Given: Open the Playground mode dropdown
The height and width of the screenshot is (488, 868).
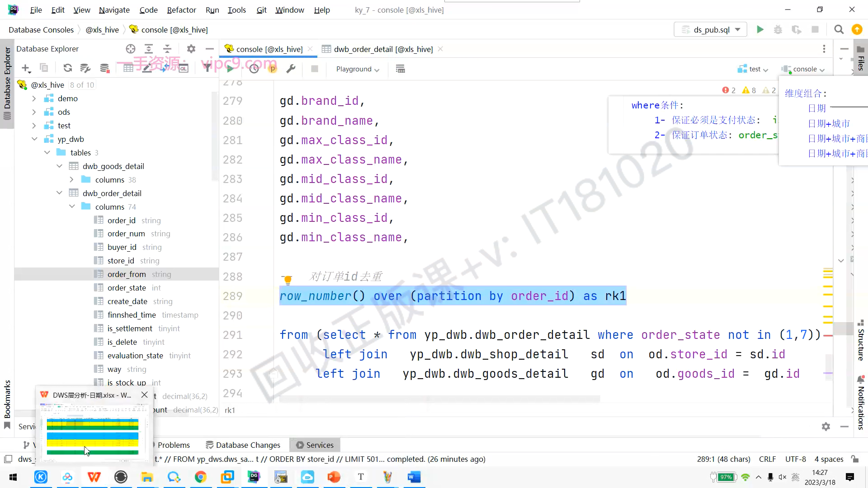Looking at the screenshot, I should pos(358,69).
